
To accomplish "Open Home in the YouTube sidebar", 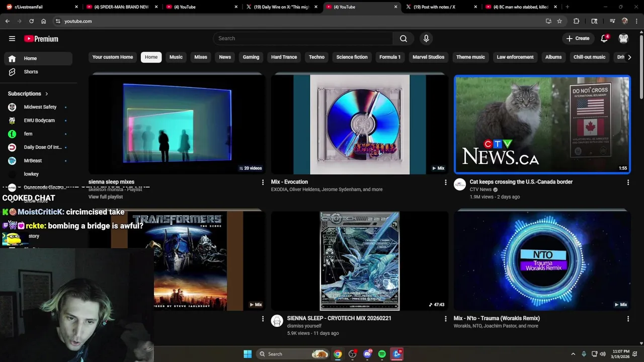I will [38, 58].
